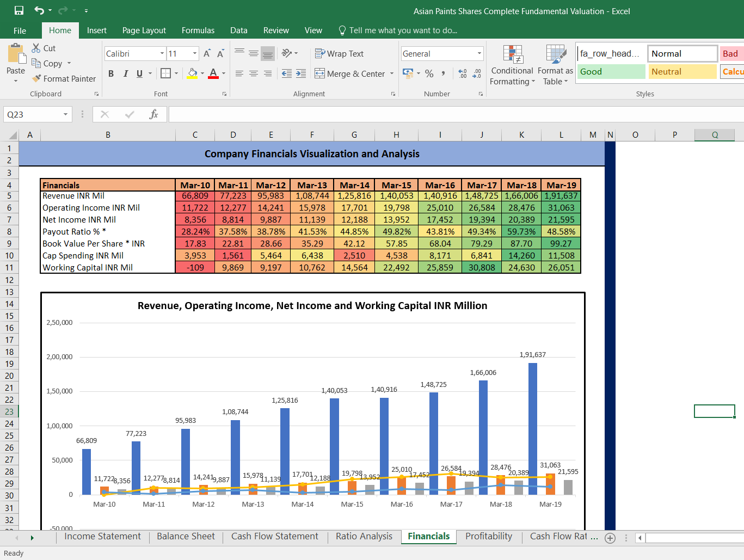Click Decrease Indent icon
744x560 pixels.
click(287, 73)
